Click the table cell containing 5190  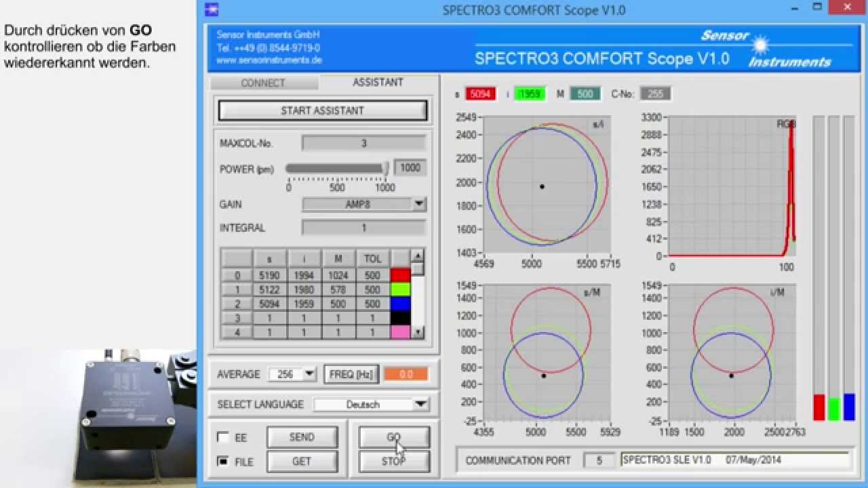tap(270, 275)
